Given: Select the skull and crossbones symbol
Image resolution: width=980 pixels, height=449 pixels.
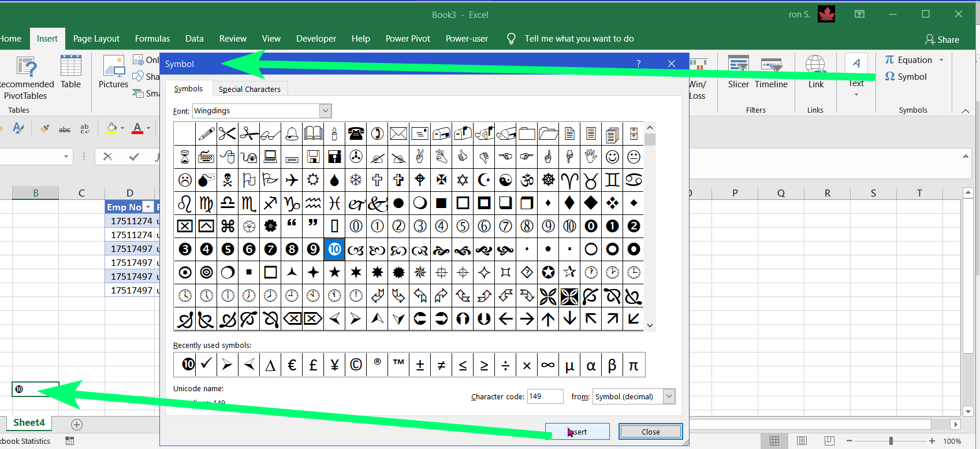Looking at the screenshot, I should click(x=228, y=180).
